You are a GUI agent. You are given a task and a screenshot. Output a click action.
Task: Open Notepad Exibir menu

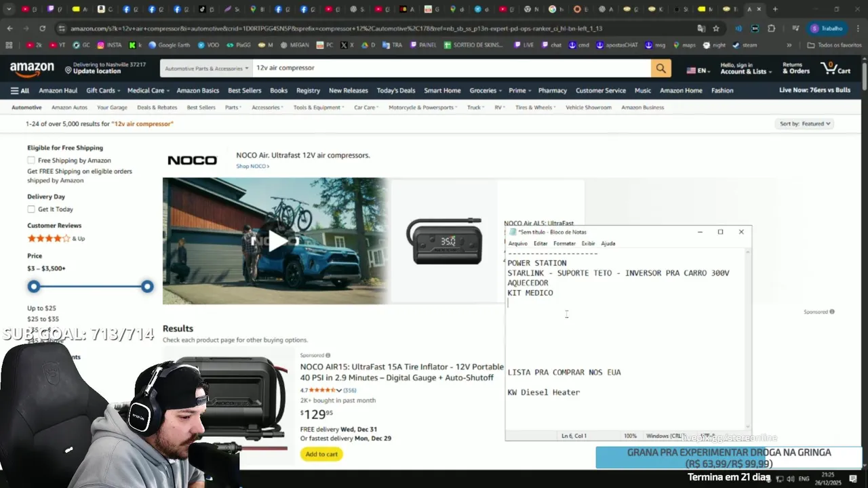pyautogui.click(x=588, y=243)
